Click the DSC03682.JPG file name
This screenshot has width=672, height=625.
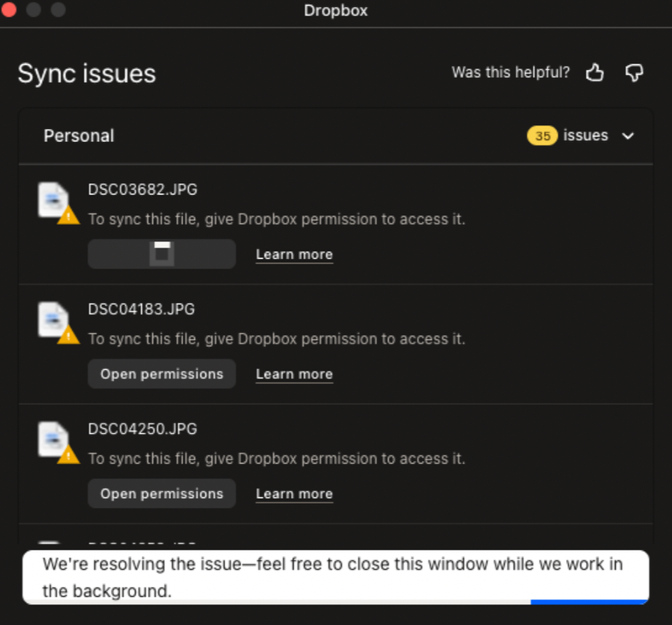click(x=142, y=190)
